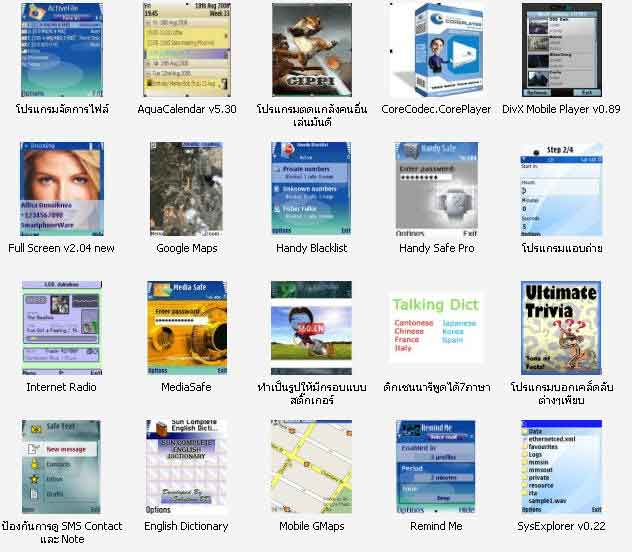Open the AquaCalendar v5.30 thumbnail
632x552 pixels.
[187, 50]
